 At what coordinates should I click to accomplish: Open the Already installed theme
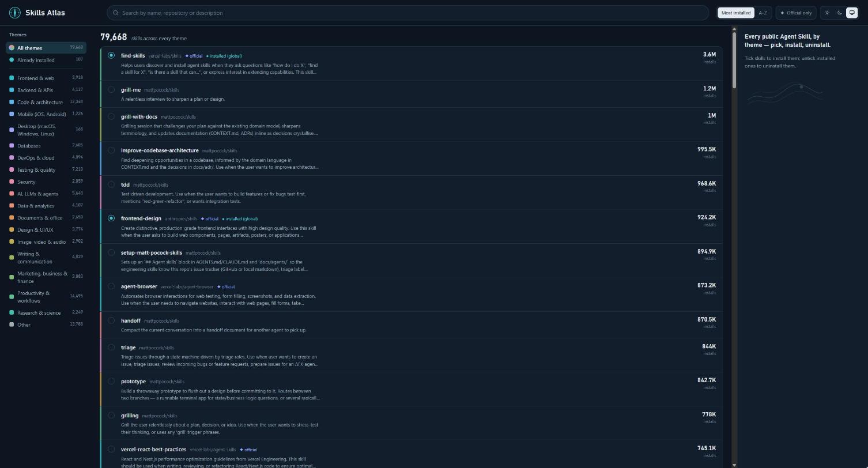pyautogui.click(x=46, y=60)
